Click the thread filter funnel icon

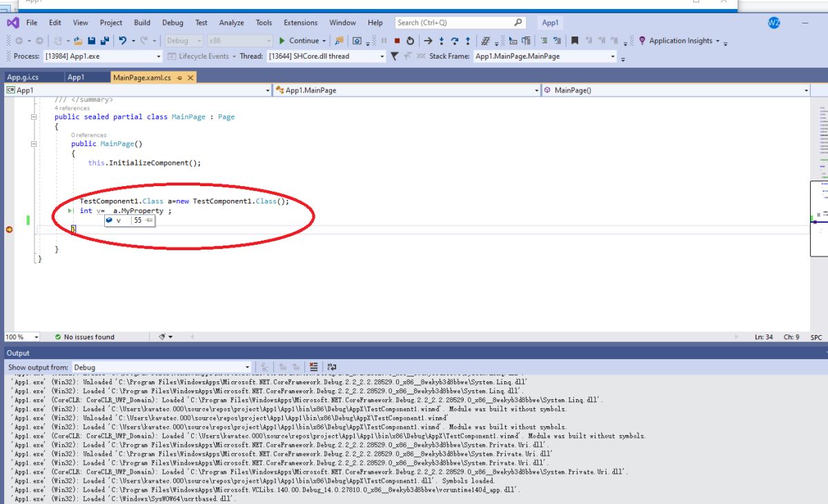(x=394, y=57)
